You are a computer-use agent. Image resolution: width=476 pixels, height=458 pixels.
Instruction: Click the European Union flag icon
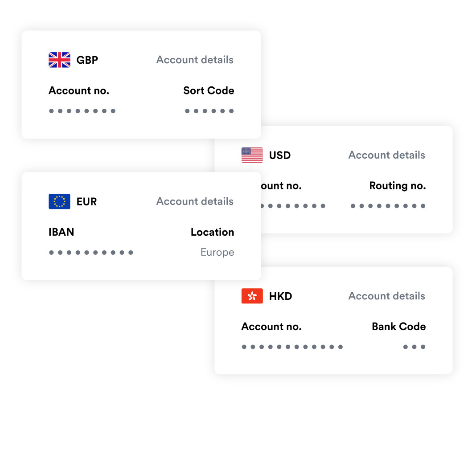pyautogui.click(x=59, y=201)
